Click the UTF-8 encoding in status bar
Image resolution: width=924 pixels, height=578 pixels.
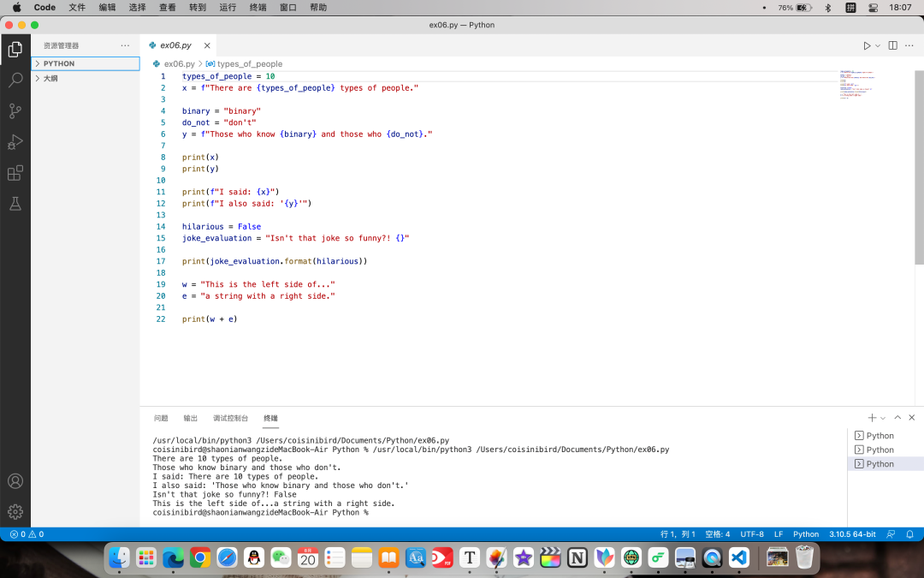(752, 534)
